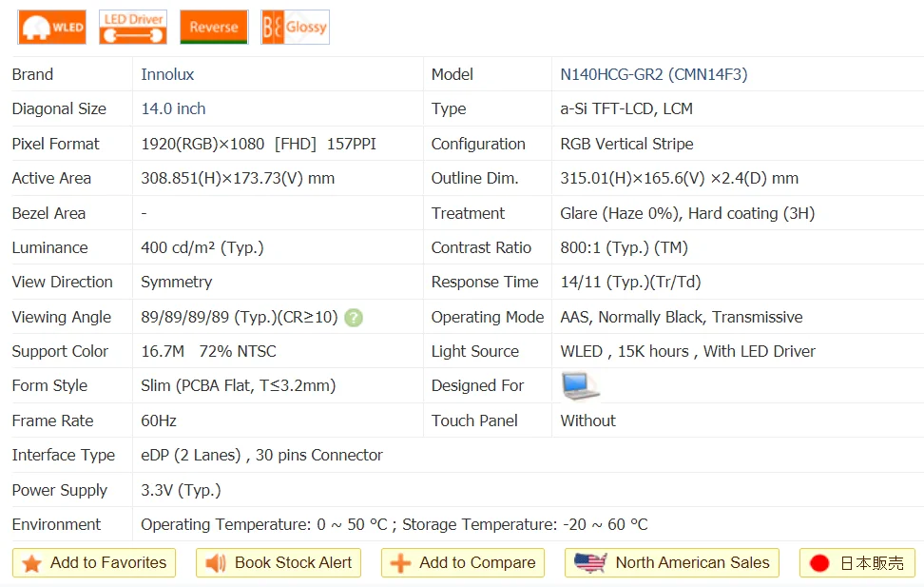
Task: Click the Reverse badge icon
Action: point(213,28)
